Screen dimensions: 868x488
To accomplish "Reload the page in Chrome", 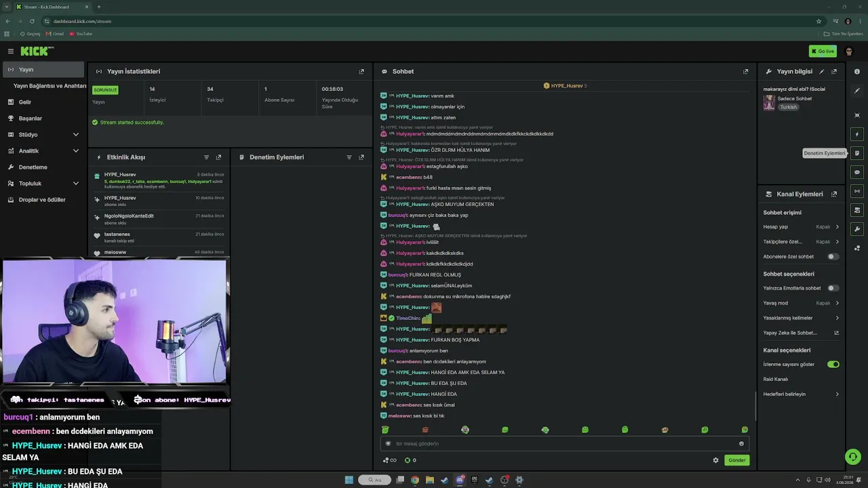I will point(32,21).
